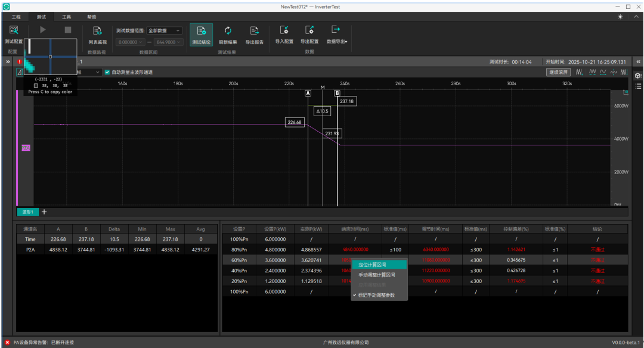Add a new waveform tab with plus button
This screenshot has width=644, height=348.
click(x=44, y=212)
